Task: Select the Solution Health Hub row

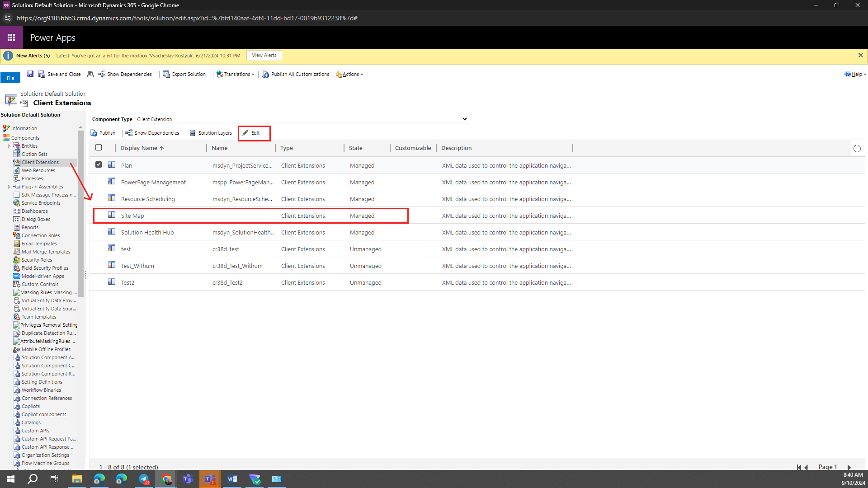Action: 477,232
